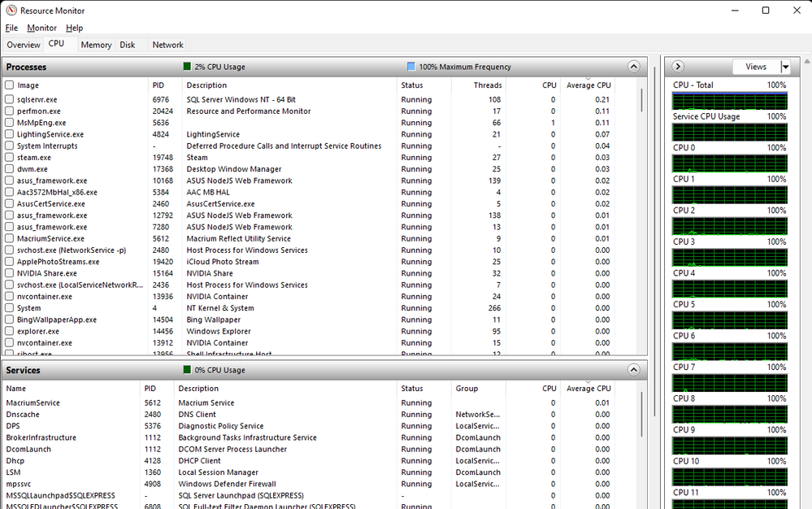The width and height of the screenshot is (812, 509).
Task: Open the File menu
Action: [11, 28]
